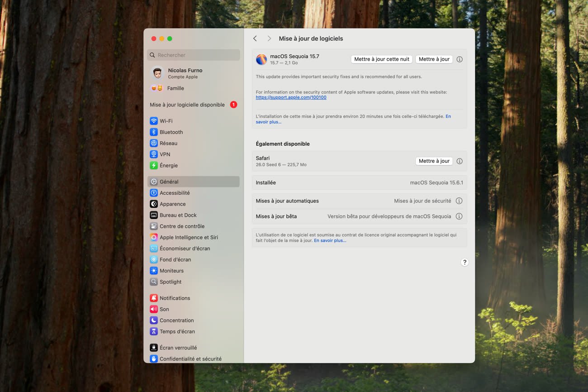The width and height of the screenshot is (588, 392).
Task: Click Mettre à jour for Safari
Action: 434,161
